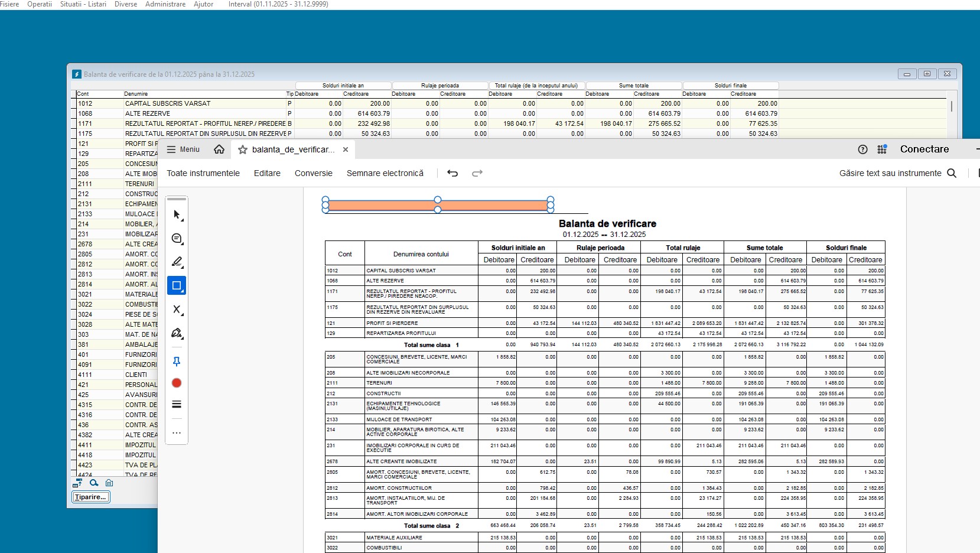980x553 pixels.
Task: Open the apps grid icon
Action: pyautogui.click(x=882, y=149)
